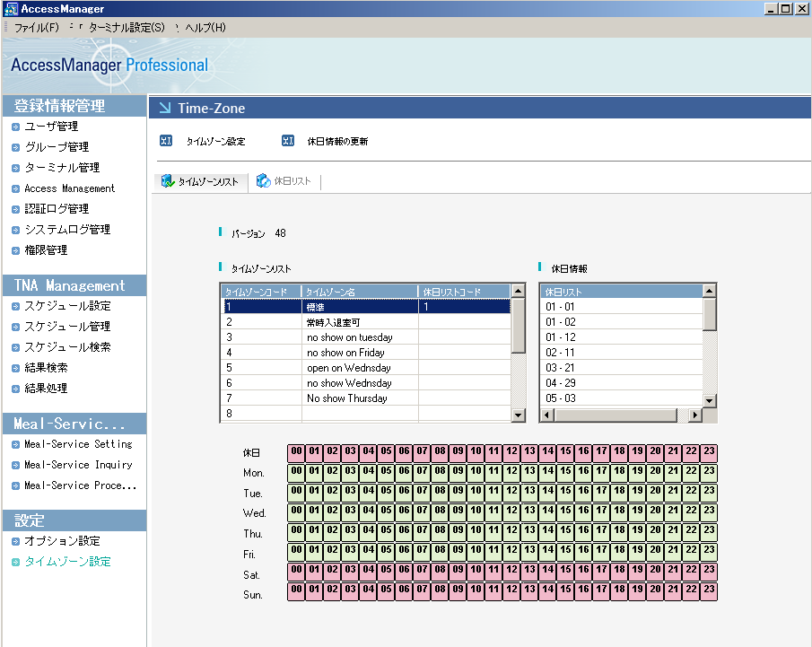Open Meal-Service Inquiry page

(78, 465)
